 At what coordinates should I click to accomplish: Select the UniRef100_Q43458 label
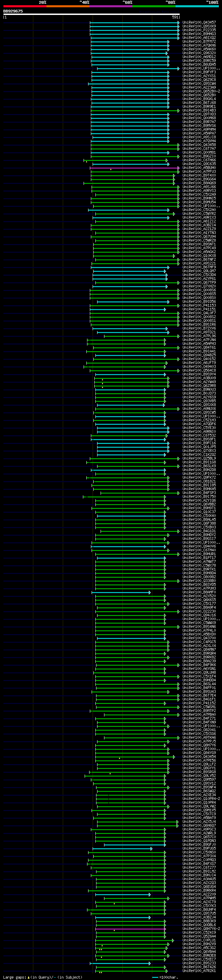click(x=199, y=145)
